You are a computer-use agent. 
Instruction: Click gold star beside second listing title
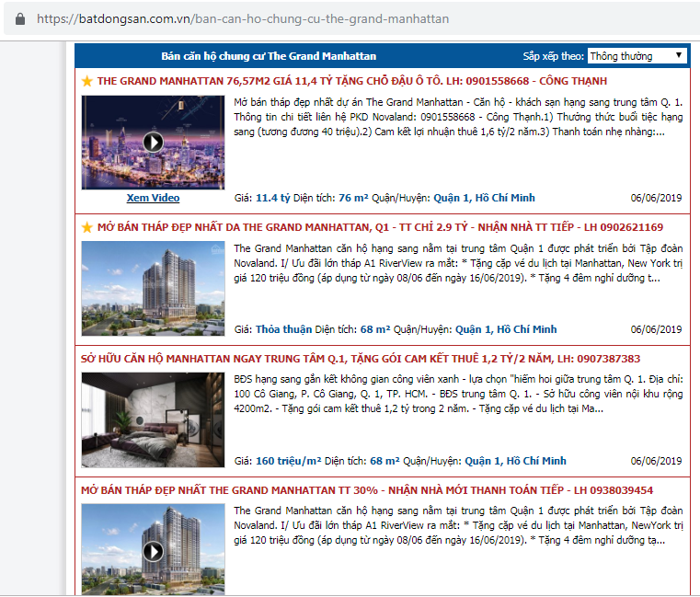pyautogui.click(x=87, y=227)
